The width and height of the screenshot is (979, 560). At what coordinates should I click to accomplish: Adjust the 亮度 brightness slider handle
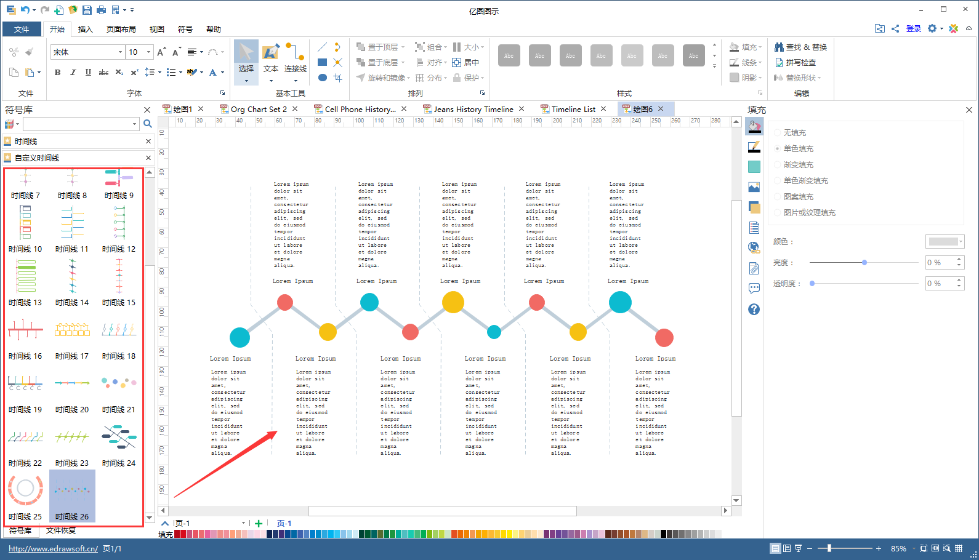click(x=864, y=262)
